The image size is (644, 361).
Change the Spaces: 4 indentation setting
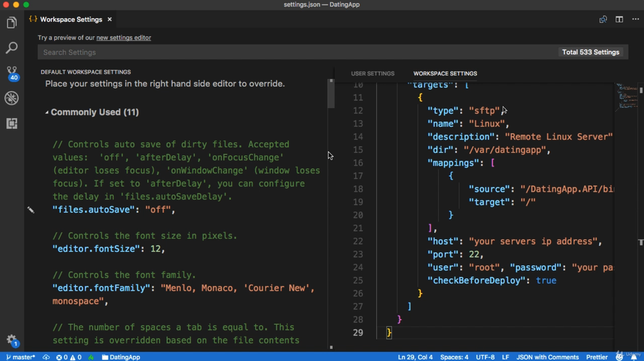point(454,357)
